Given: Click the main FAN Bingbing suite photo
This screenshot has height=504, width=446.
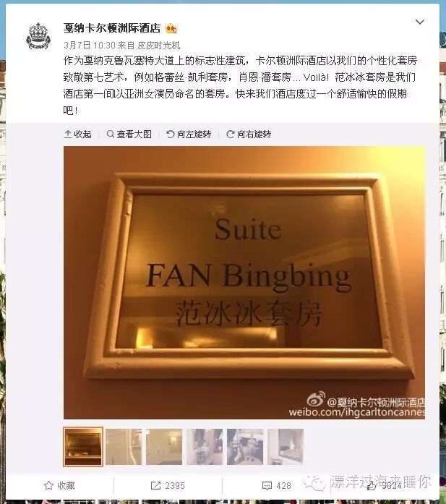Looking at the screenshot, I should point(244,283).
